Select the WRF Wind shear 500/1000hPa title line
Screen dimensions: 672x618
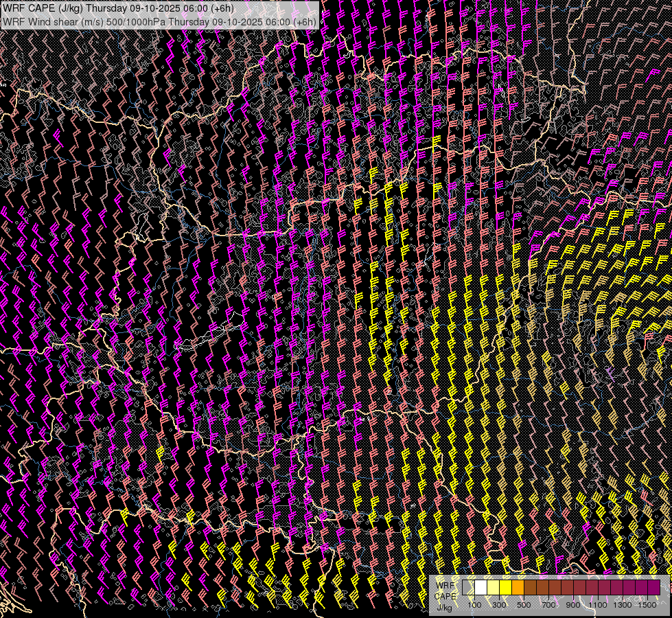(x=160, y=22)
